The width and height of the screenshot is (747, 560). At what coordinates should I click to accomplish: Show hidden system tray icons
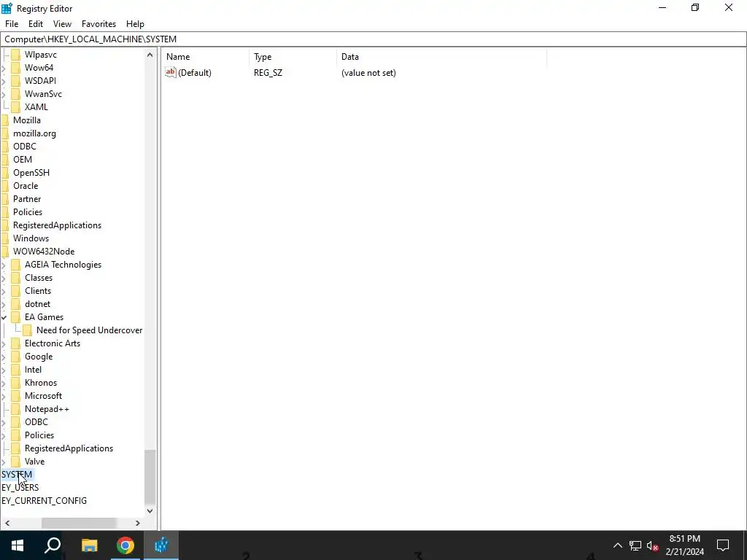617,545
